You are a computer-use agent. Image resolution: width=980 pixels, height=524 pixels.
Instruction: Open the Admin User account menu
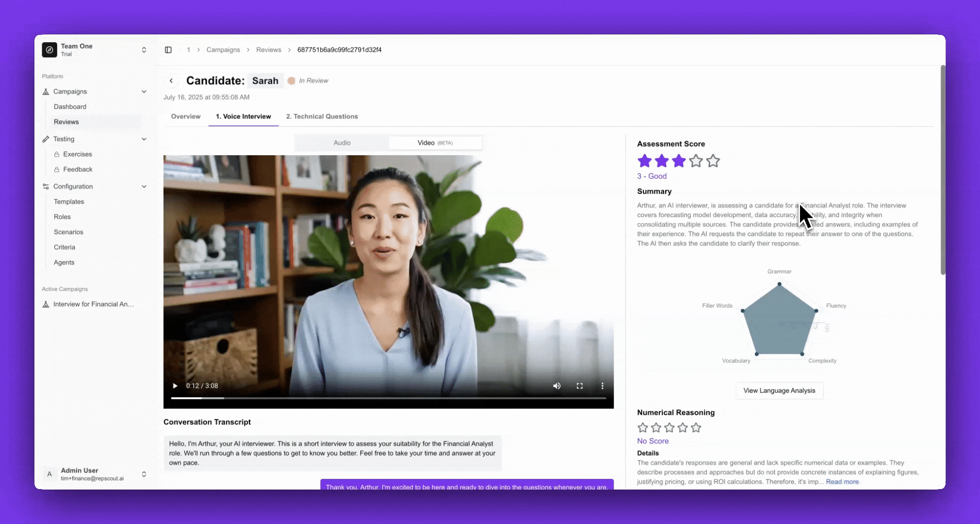(x=144, y=475)
